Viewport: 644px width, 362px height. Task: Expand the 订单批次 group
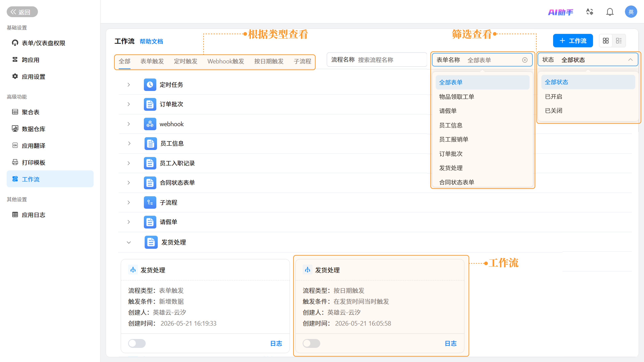point(128,104)
